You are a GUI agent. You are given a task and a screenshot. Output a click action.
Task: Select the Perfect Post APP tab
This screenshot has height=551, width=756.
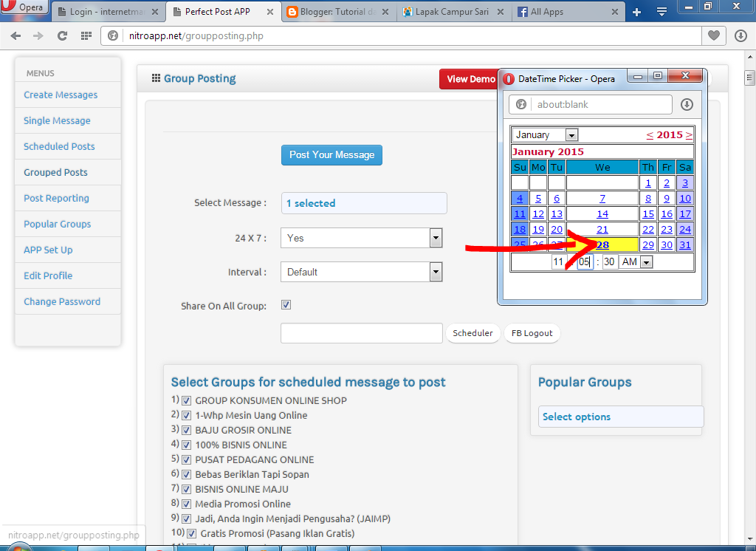click(218, 12)
